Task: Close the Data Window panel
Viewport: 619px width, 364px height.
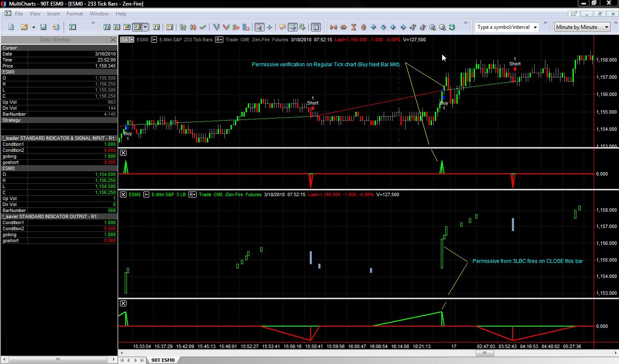Action: (x=113, y=40)
